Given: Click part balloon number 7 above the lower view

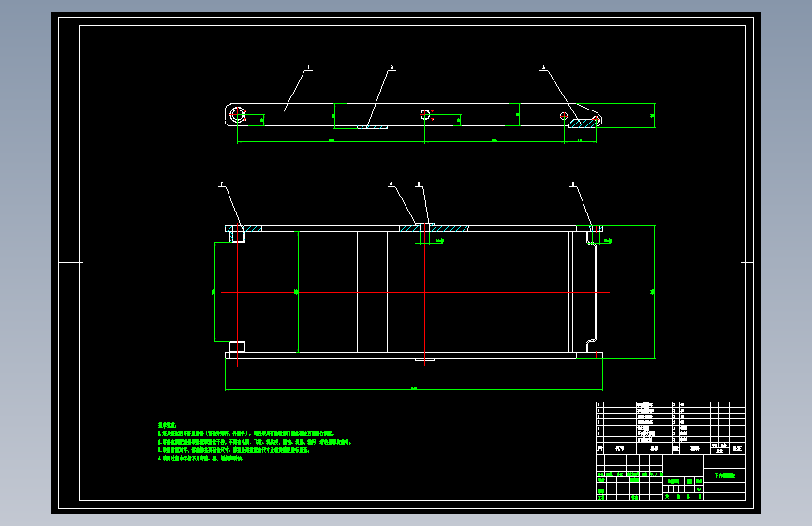Looking at the screenshot, I should point(222,183).
